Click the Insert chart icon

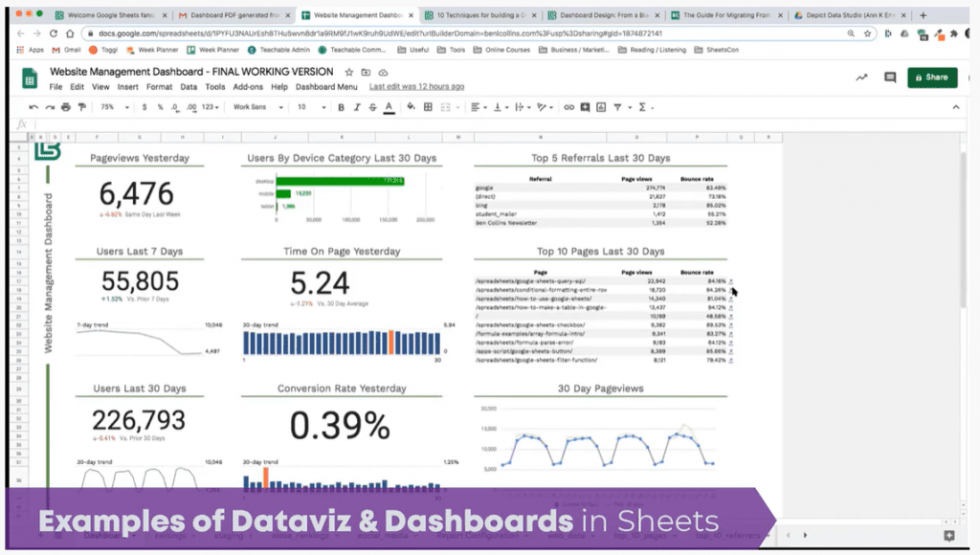(x=601, y=107)
